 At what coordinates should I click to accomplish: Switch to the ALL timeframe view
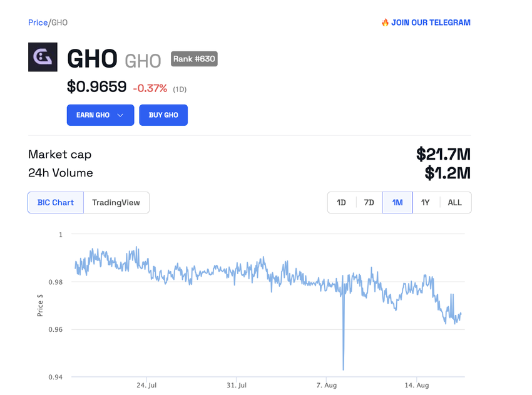tap(454, 202)
